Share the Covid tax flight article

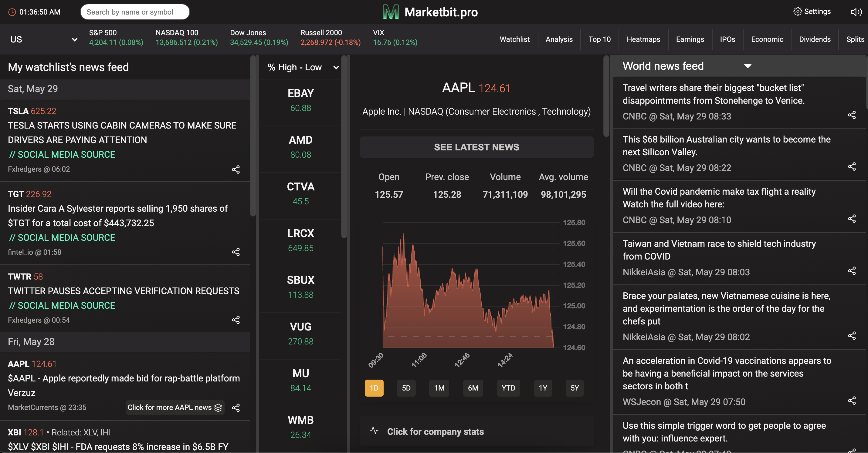(x=852, y=219)
